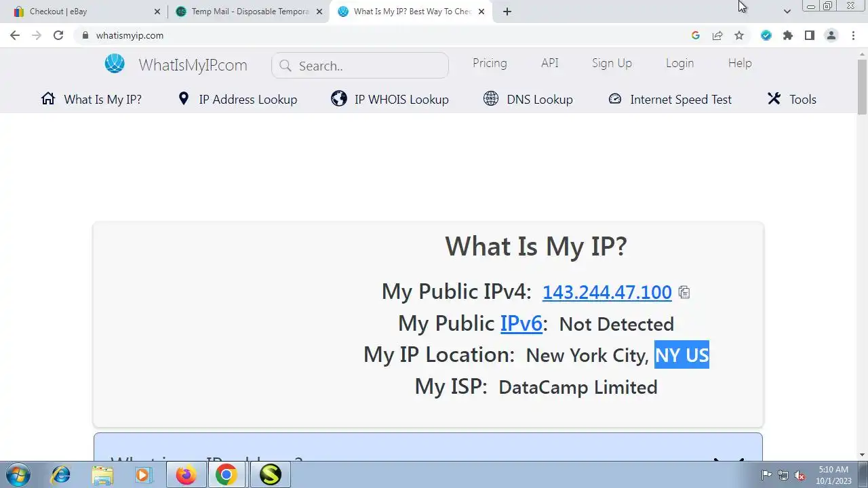The width and height of the screenshot is (868, 488).
Task: Launch Firefox from the taskbar
Action: [186, 474]
